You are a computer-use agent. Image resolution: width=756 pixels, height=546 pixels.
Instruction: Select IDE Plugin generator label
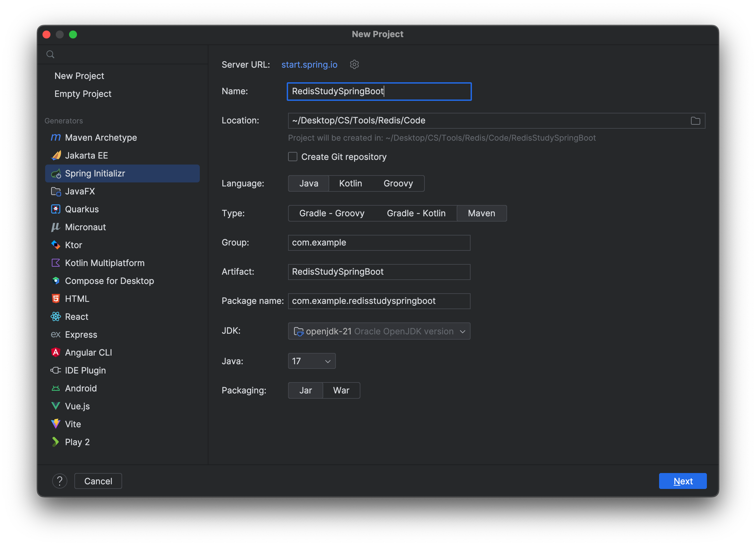85,371
